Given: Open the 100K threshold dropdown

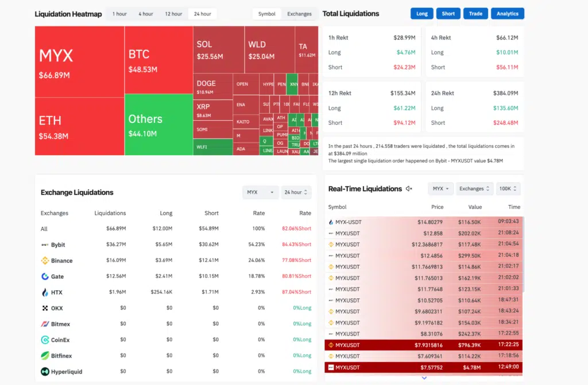Looking at the screenshot, I should point(508,188).
